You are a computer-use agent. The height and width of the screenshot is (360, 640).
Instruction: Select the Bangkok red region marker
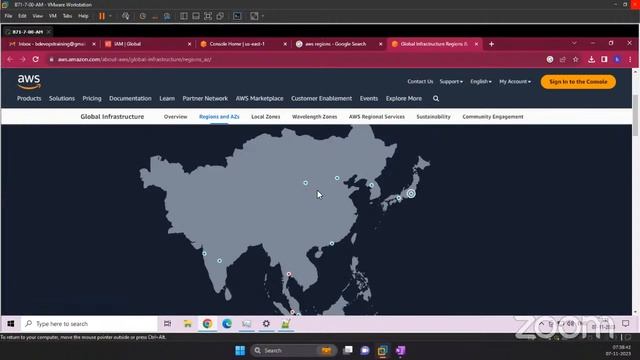pos(289,274)
